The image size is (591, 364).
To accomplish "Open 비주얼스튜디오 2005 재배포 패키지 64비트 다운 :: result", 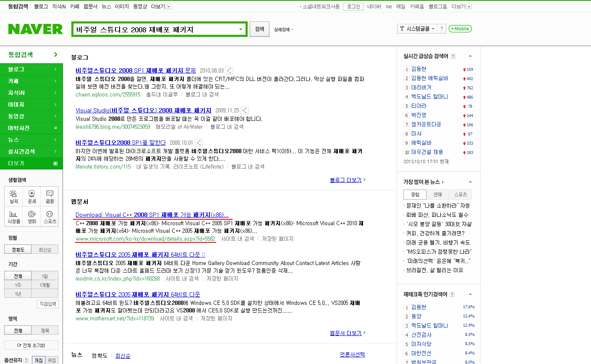I will pyautogui.click(x=140, y=255).
